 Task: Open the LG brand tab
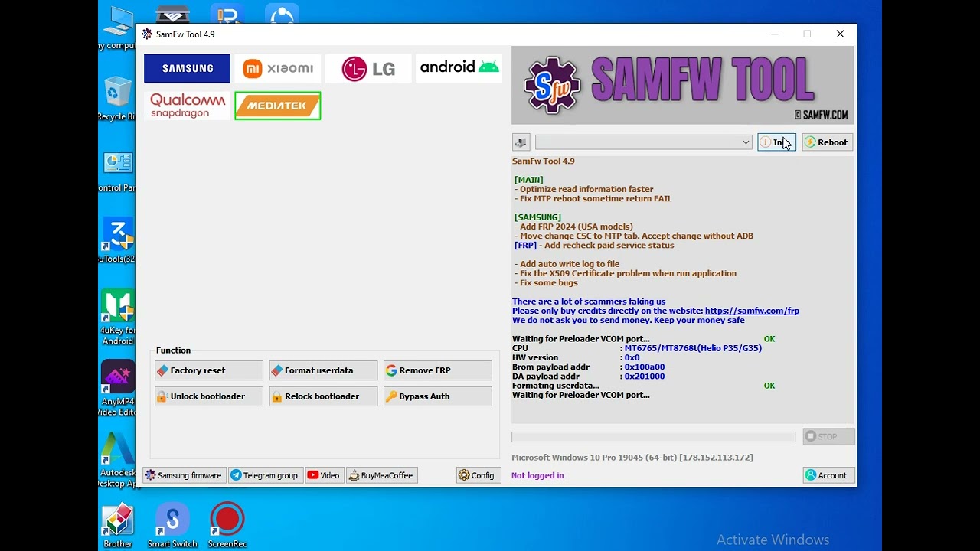point(368,68)
